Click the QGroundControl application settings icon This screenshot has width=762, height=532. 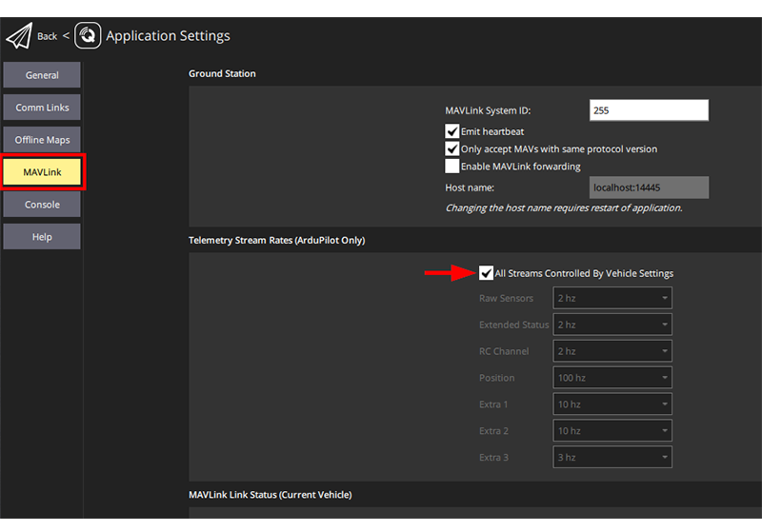click(88, 35)
